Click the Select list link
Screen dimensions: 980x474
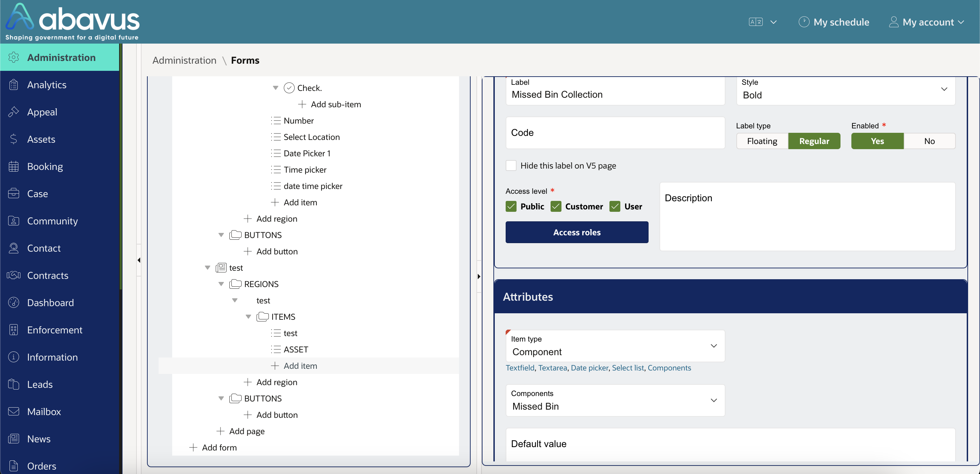click(628, 368)
